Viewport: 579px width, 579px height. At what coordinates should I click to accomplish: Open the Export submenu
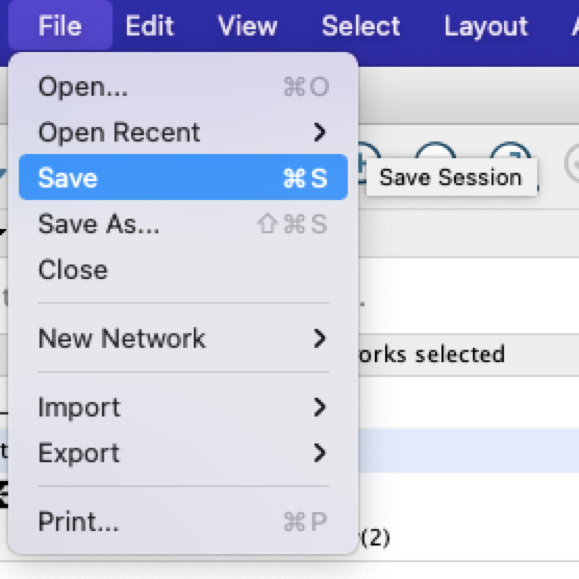pyautogui.click(x=183, y=453)
